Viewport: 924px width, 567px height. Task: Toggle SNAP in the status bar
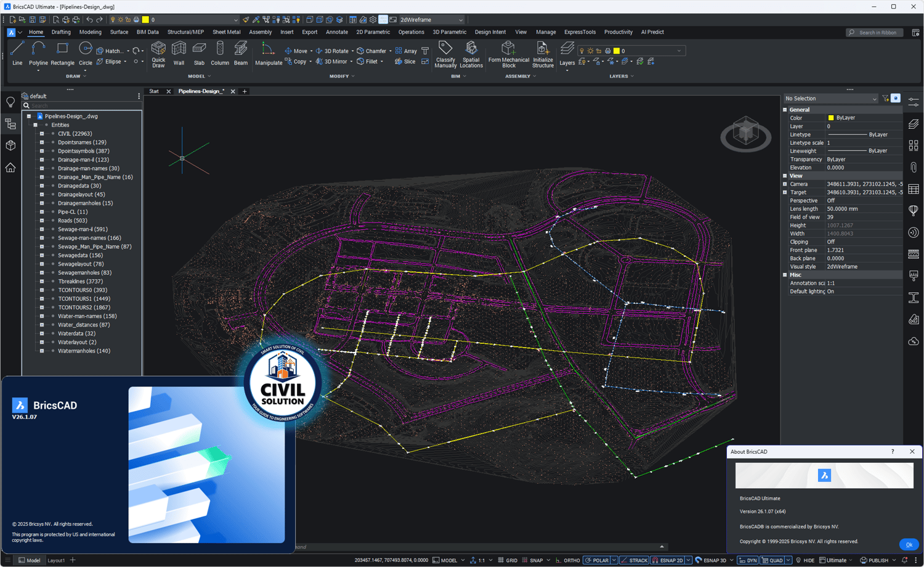pyautogui.click(x=532, y=560)
